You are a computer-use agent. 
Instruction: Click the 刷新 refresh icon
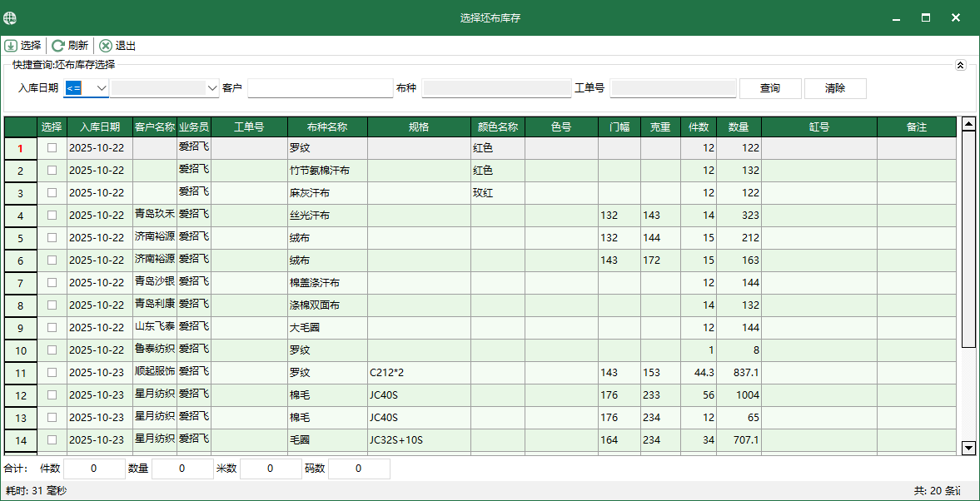pos(57,46)
